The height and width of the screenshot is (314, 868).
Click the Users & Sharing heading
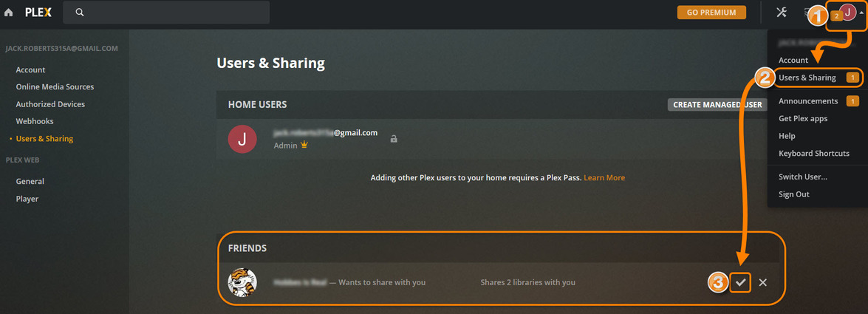click(x=270, y=63)
